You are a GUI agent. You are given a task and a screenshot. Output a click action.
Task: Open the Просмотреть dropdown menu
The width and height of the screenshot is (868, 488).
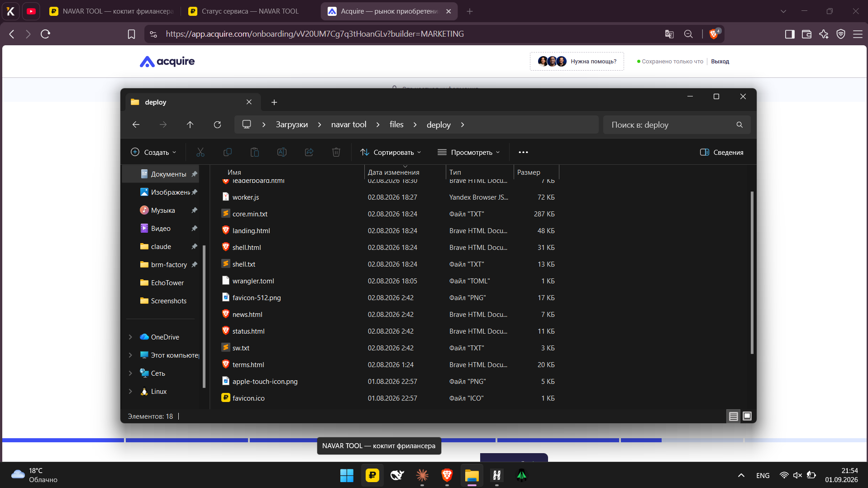pos(468,152)
